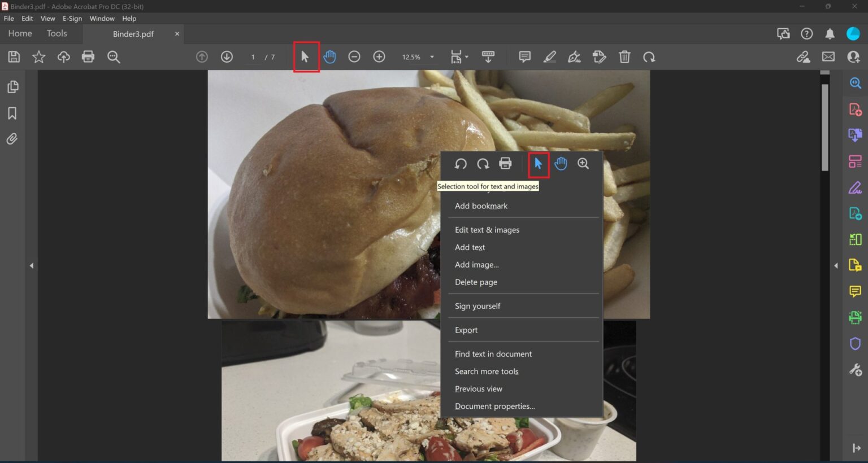This screenshot has width=868, height=463.
Task: Rotate the page using the toolbar rotate icon
Action: click(x=649, y=56)
